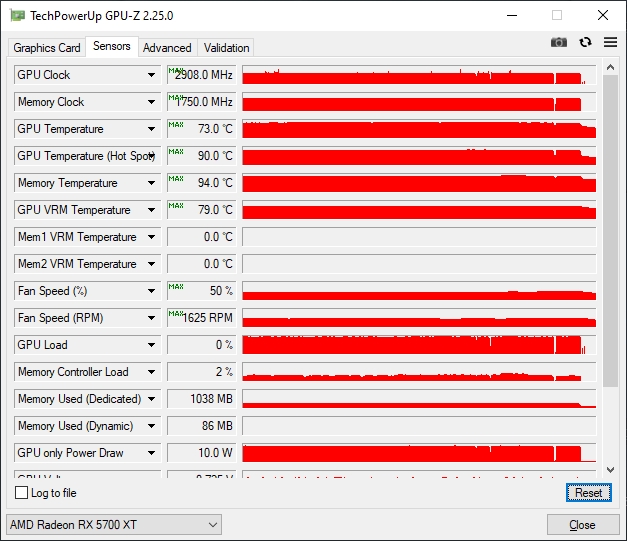This screenshot has height=541, width=627.
Task: Open the Memory Used (Dedicated) dropdown
Action: 151,399
